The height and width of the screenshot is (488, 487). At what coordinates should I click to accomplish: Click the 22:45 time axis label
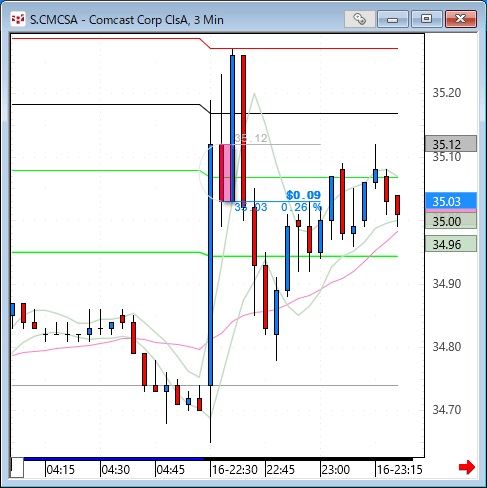(x=281, y=470)
